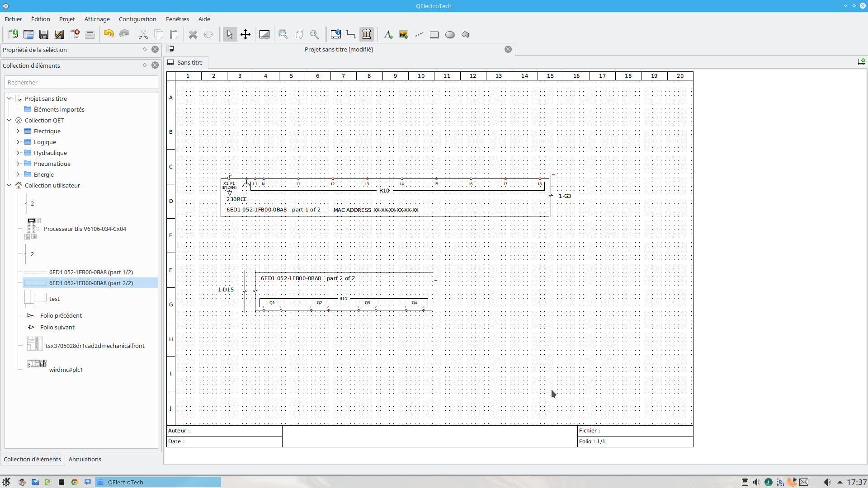This screenshot has width=868, height=488.
Task: Save the project with the floppy disk icon
Action: 44,34
